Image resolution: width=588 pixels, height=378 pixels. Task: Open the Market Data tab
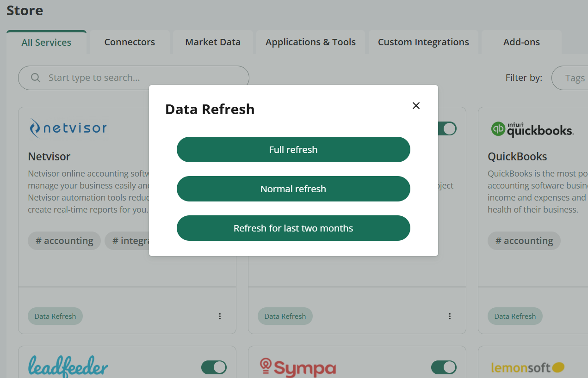pos(213,43)
